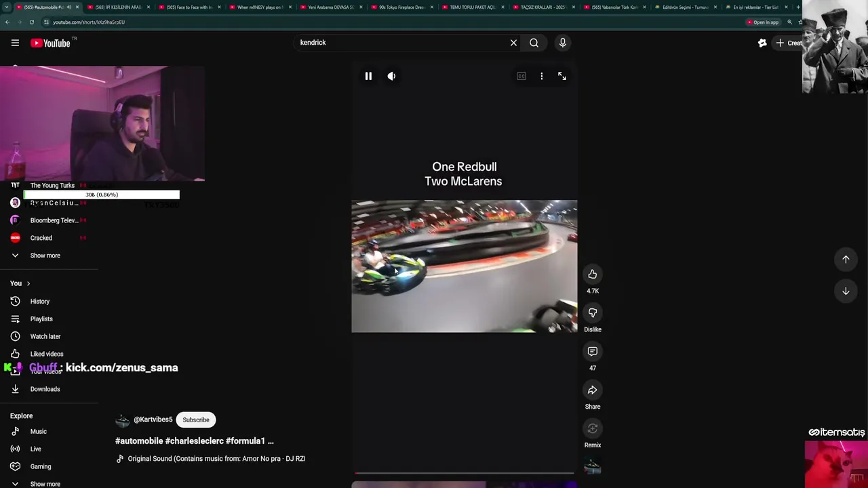Start voice search with the microphone
The height and width of the screenshot is (488, 868).
(x=562, y=43)
